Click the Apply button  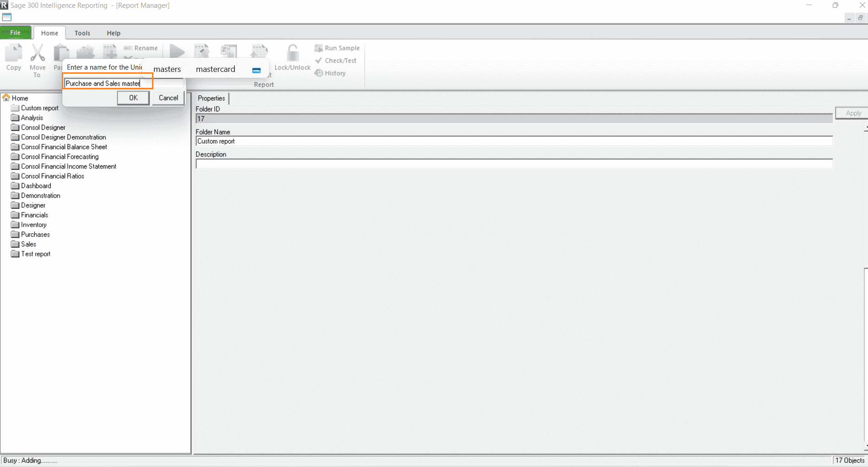(x=852, y=113)
